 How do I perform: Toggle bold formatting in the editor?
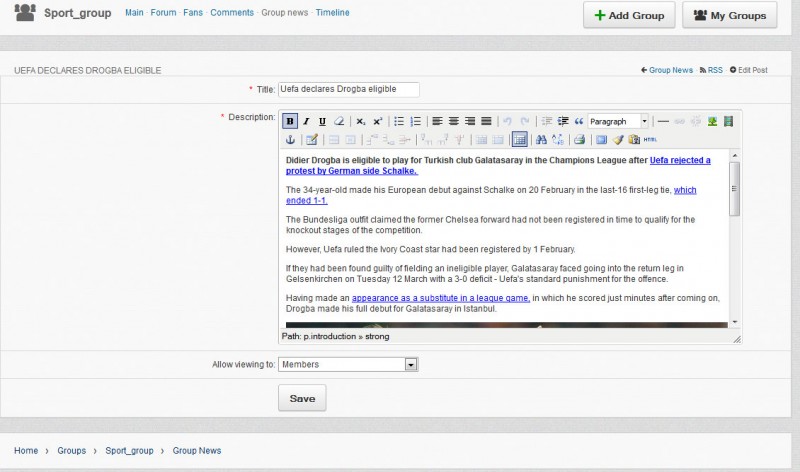pyautogui.click(x=290, y=121)
